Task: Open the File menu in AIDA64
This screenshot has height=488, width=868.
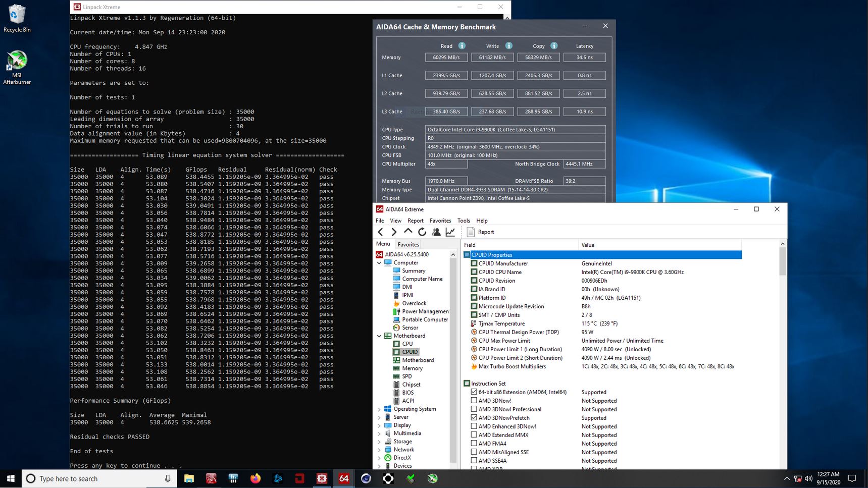Action: (x=380, y=221)
